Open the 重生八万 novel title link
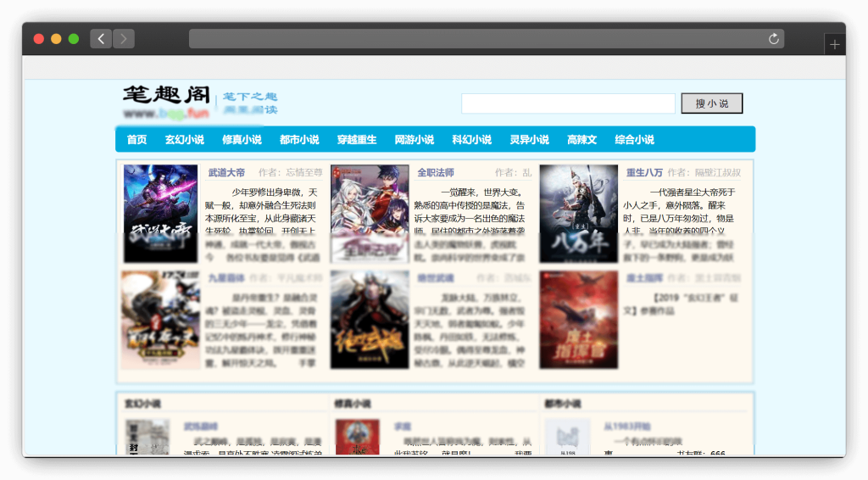Screen dimensions: 868x480 point(644,173)
